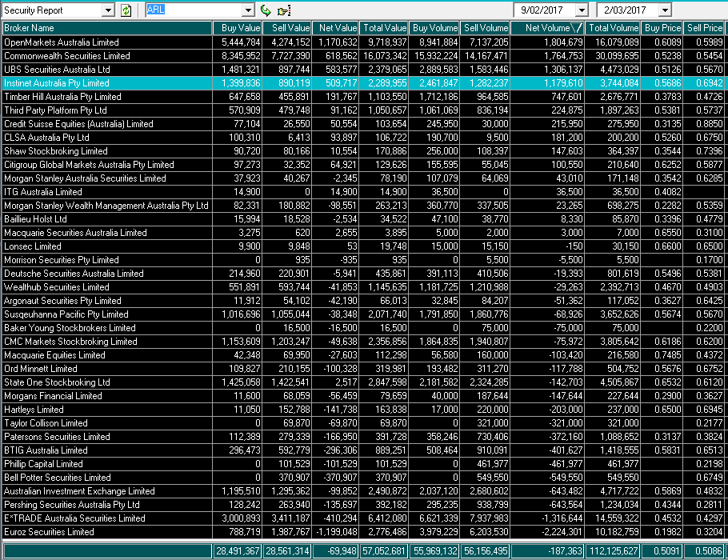
Task: Click the total Net Volume -187,363 cell
Action: tap(547, 551)
